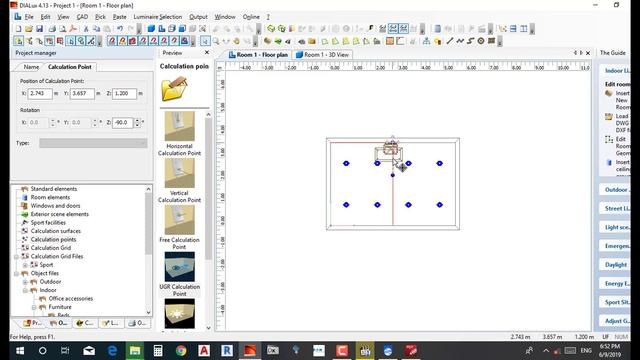Open the Luminaire Selection menu
This screenshot has height=360, width=640.
click(158, 17)
